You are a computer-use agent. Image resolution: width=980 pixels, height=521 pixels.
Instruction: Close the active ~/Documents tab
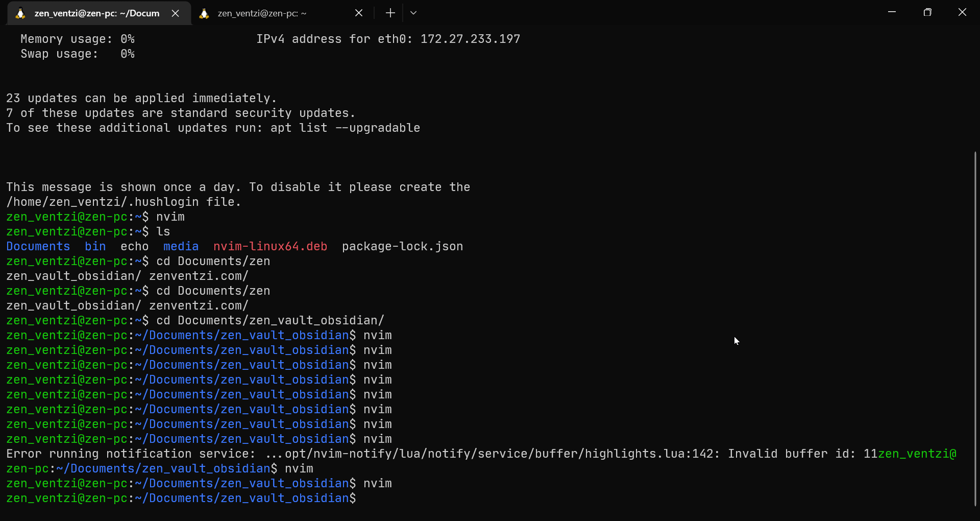point(176,13)
